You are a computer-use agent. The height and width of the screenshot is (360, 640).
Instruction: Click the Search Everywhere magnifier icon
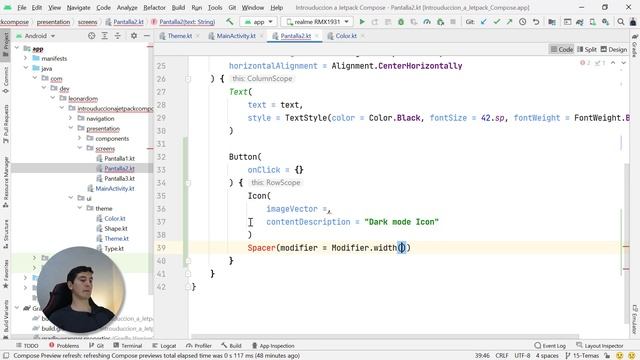621,22
